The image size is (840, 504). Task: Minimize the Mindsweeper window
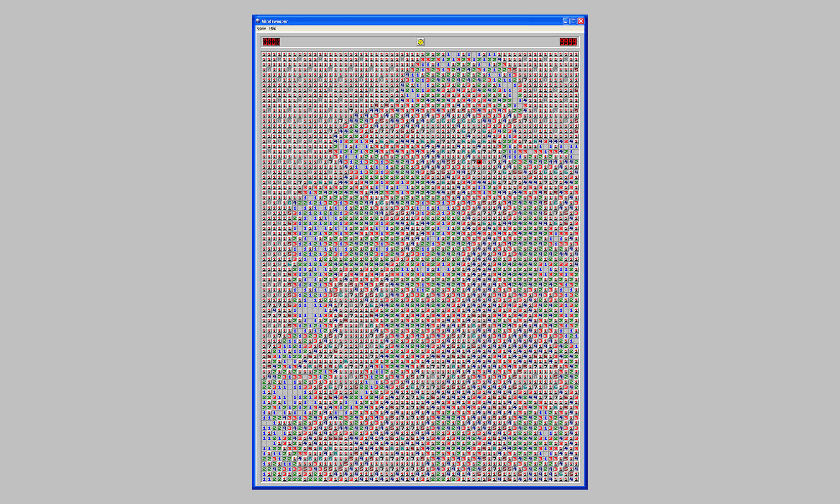(x=566, y=21)
